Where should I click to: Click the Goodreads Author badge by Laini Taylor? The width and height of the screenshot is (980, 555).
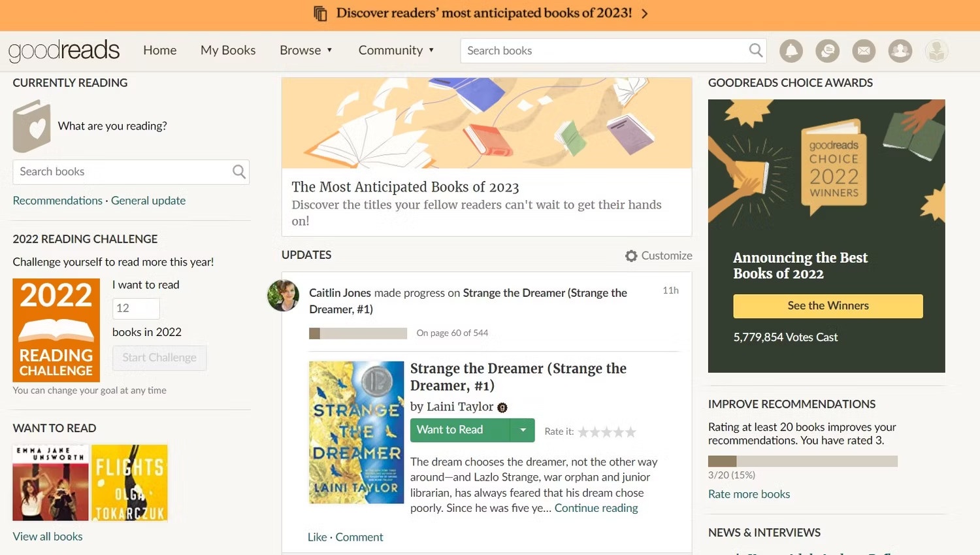click(x=502, y=407)
